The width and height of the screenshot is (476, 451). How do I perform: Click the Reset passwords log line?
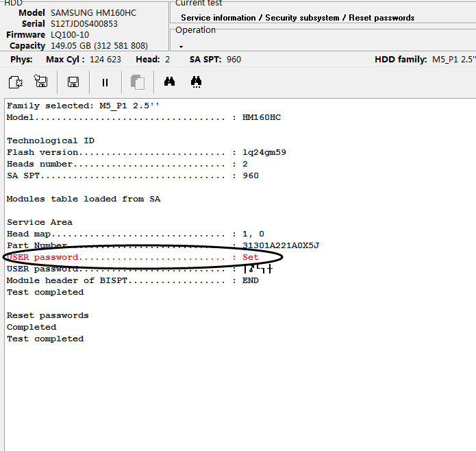click(47, 315)
